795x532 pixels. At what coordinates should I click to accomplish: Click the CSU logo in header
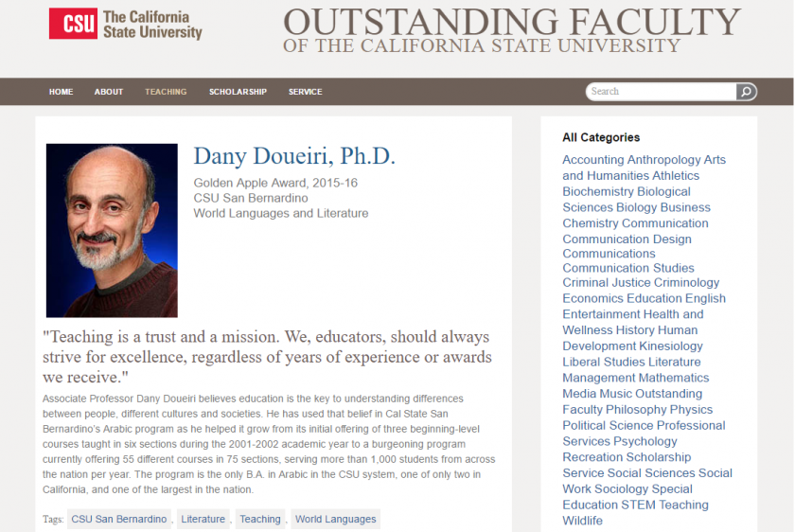[x=126, y=25]
